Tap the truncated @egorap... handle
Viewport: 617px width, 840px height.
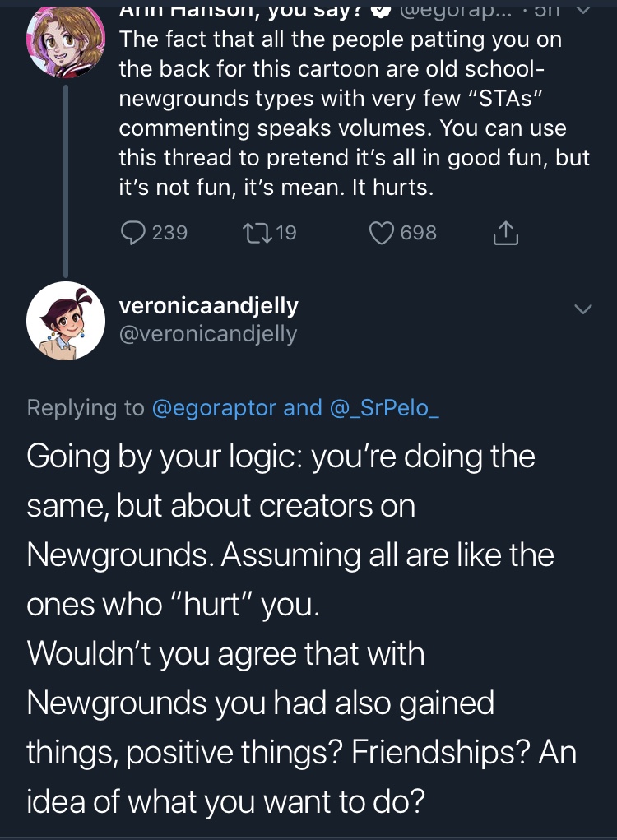click(x=456, y=10)
